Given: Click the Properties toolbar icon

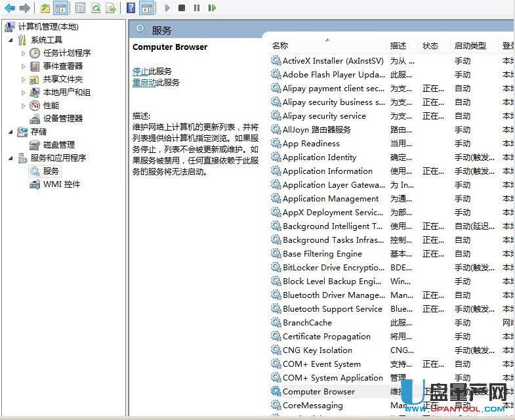Looking at the screenshot, I should 80,8.
